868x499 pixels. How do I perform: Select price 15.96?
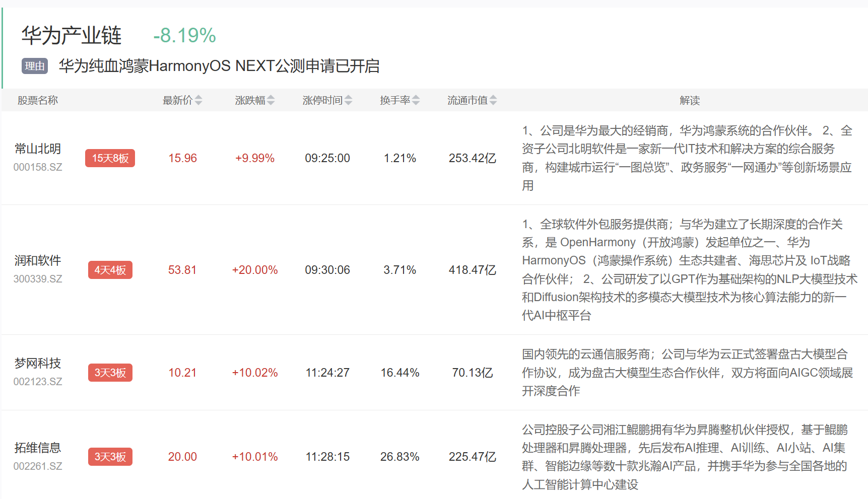pos(182,158)
